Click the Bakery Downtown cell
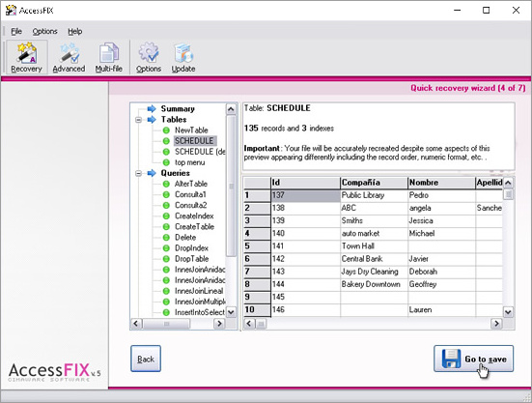This screenshot has height=403, width=532. click(x=374, y=284)
